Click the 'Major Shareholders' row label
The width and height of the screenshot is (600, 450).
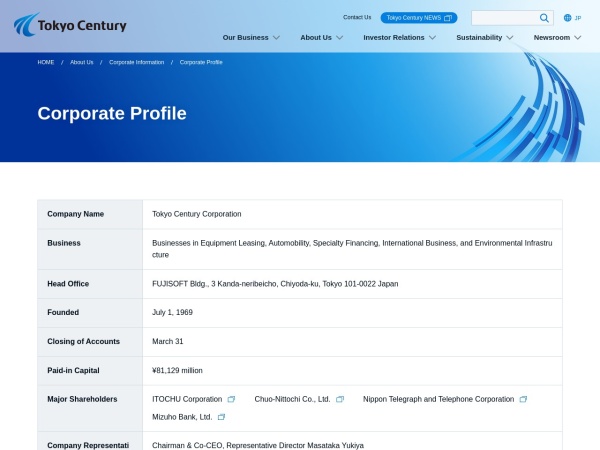82,399
